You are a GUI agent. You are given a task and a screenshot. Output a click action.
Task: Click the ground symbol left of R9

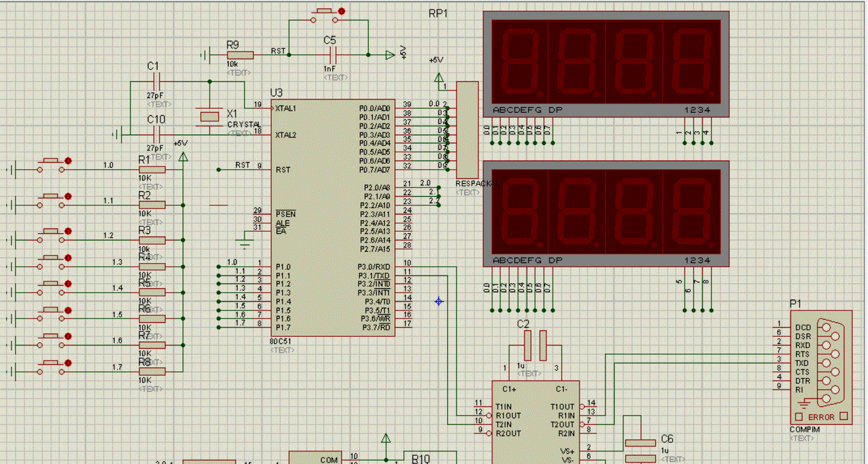pos(205,55)
